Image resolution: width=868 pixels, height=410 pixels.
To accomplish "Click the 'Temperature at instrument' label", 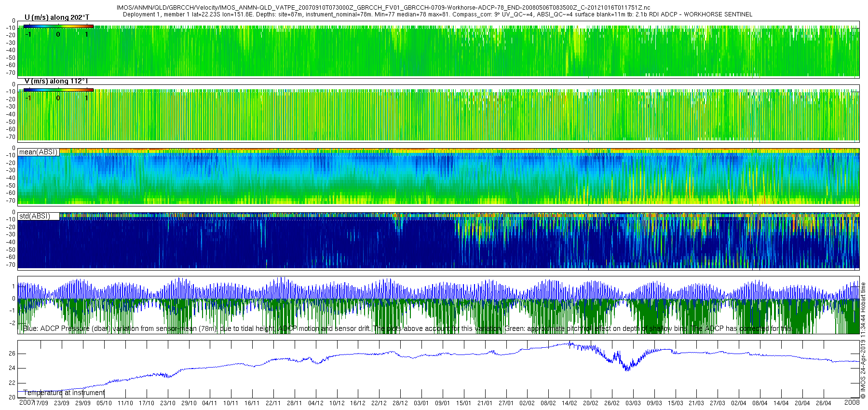I will click(64, 393).
